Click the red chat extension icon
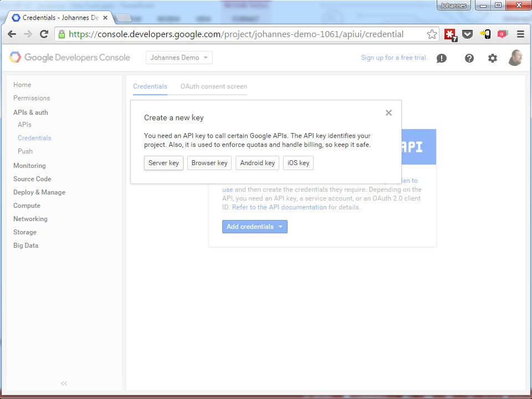The height and width of the screenshot is (399, 532). click(503, 34)
